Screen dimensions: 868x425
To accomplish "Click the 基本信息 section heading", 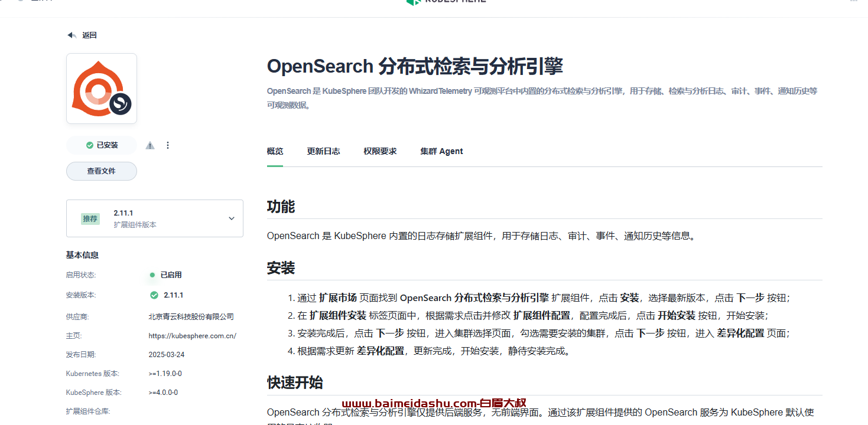I will point(82,255).
